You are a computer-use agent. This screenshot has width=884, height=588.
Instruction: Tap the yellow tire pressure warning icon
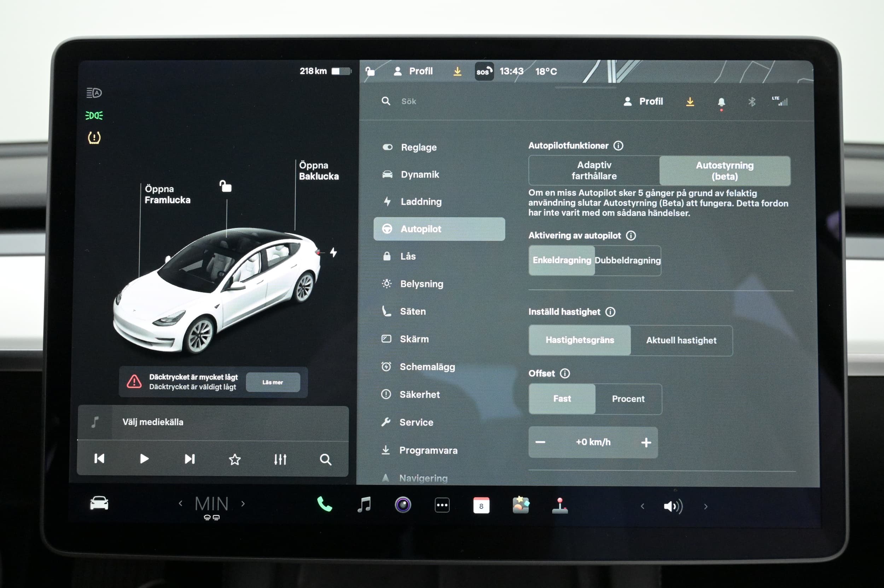tap(94, 138)
